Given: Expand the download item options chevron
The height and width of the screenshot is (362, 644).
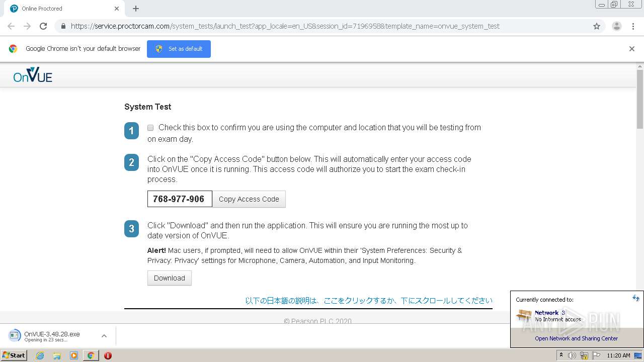Looking at the screenshot, I should pos(104,336).
